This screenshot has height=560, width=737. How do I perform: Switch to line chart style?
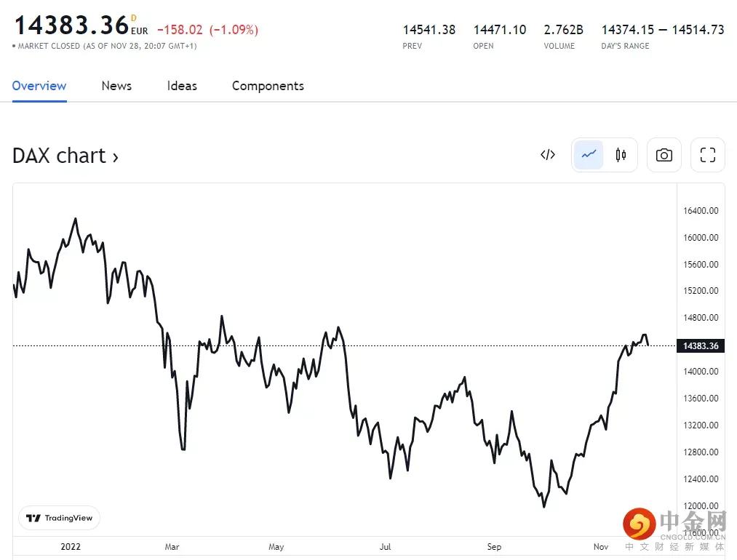point(589,155)
